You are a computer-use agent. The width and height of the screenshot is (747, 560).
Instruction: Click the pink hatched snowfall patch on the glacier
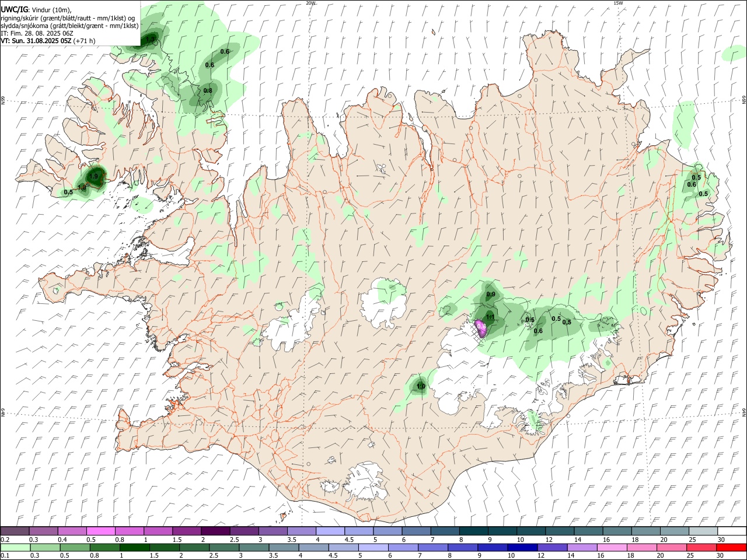[x=480, y=329]
